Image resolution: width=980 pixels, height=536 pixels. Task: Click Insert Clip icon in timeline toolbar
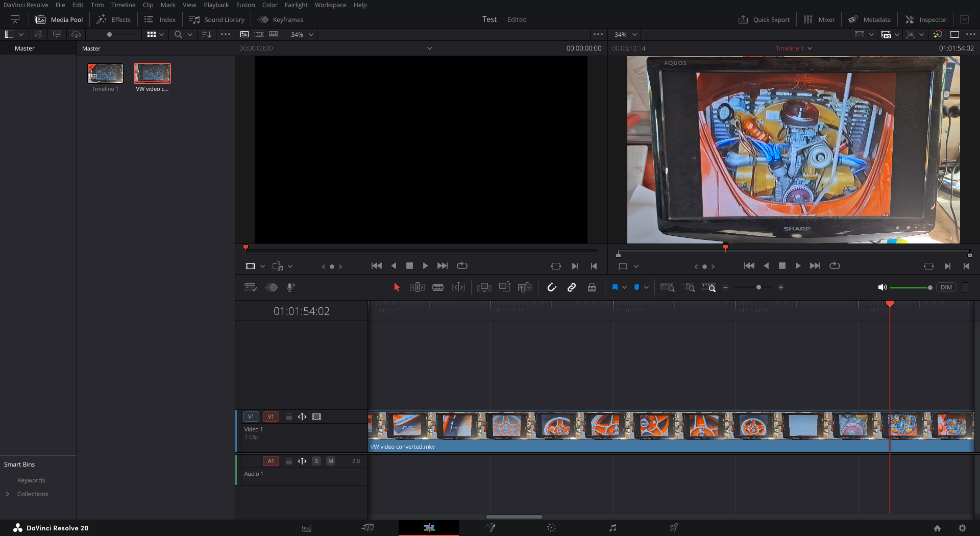(x=484, y=287)
